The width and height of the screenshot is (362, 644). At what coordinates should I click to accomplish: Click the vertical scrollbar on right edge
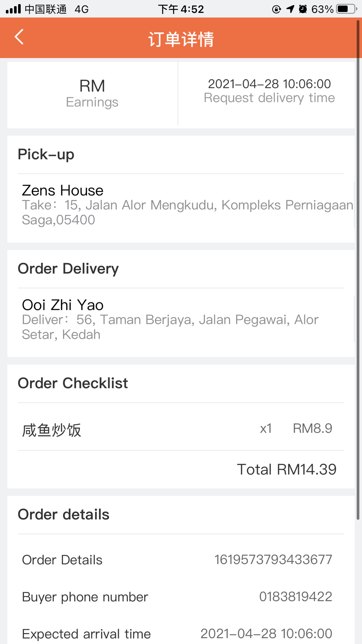click(x=358, y=270)
